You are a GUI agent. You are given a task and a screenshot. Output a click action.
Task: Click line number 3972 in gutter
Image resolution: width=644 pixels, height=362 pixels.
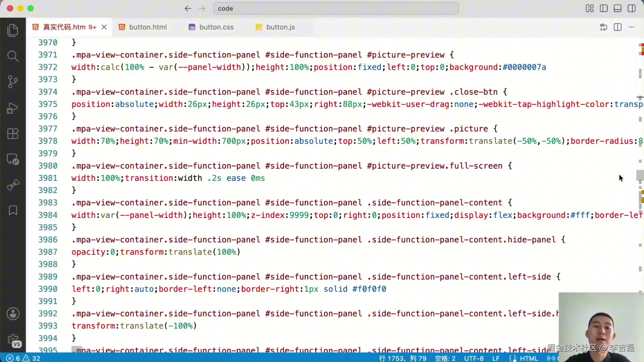[x=48, y=67]
